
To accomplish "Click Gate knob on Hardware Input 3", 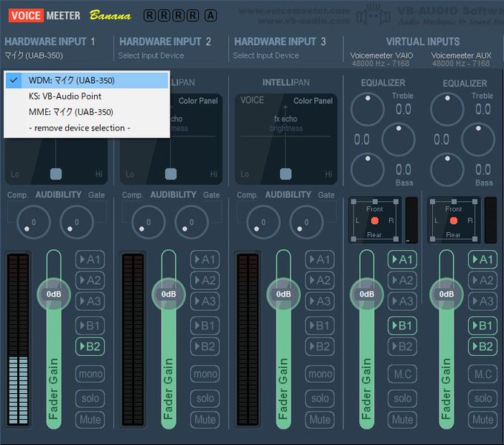I will point(306,222).
